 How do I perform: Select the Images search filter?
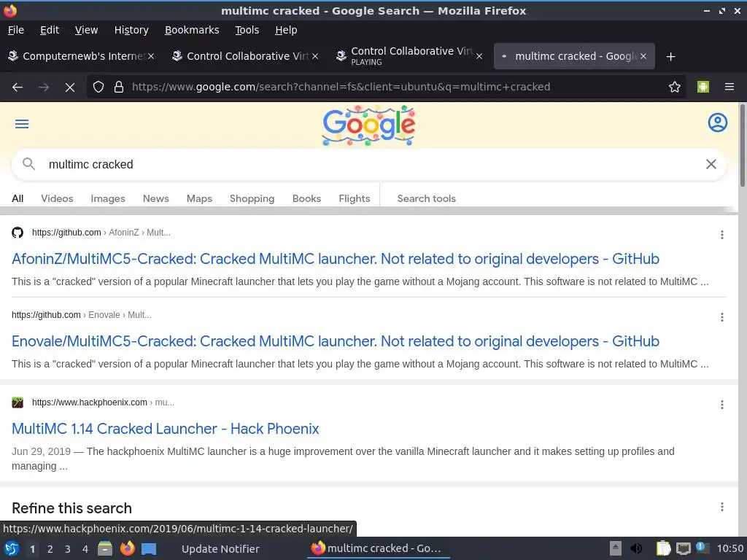pos(108,198)
